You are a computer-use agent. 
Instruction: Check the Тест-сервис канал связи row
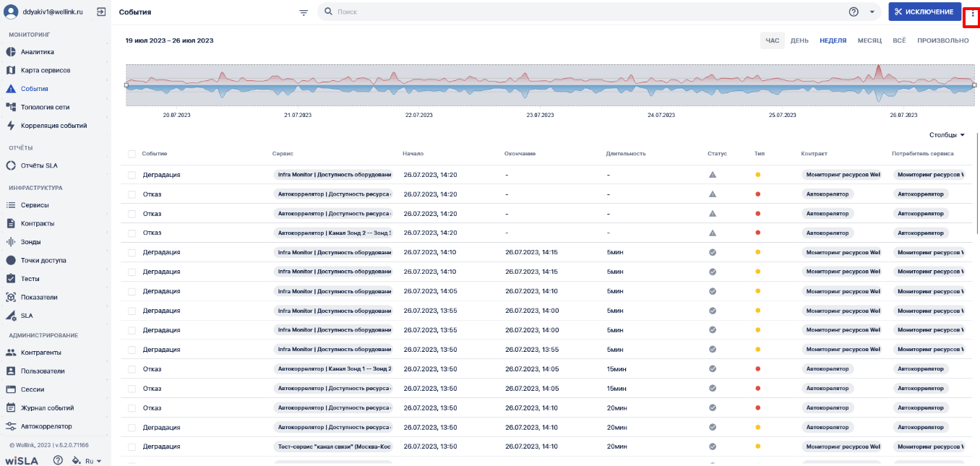click(x=132, y=446)
